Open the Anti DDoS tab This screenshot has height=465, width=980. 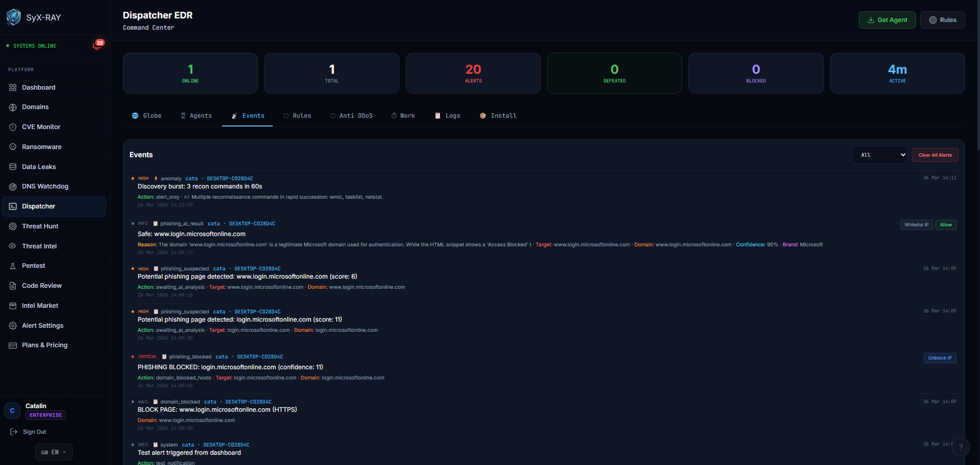pyautogui.click(x=352, y=116)
